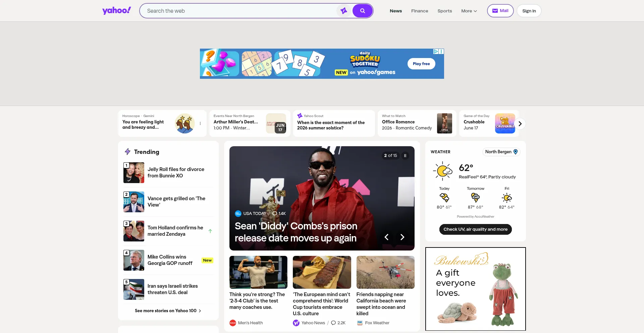Click the Trending lightning bolt icon
The height and width of the screenshot is (333, 644).
[x=127, y=152]
